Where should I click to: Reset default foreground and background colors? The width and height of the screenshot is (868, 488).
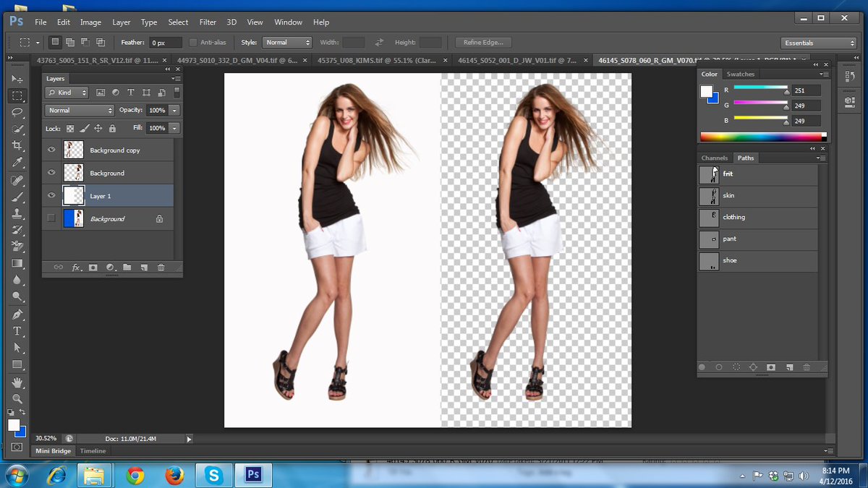[x=12, y=412]
